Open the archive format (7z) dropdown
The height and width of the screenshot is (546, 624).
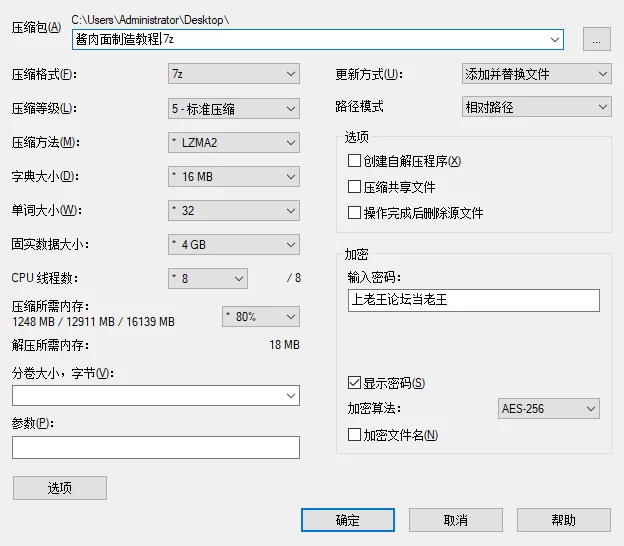(234, 74)
